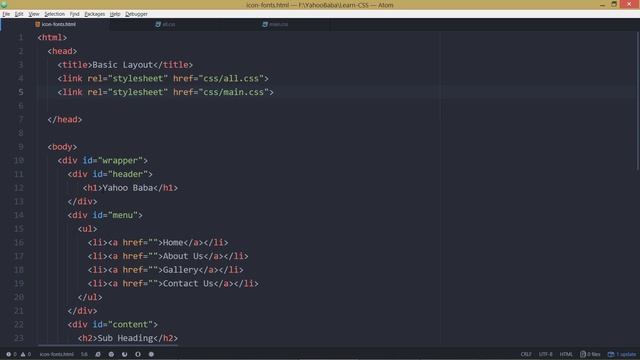Click the opening head tag on line 2
640x360 pixels.
pos(62,51)
